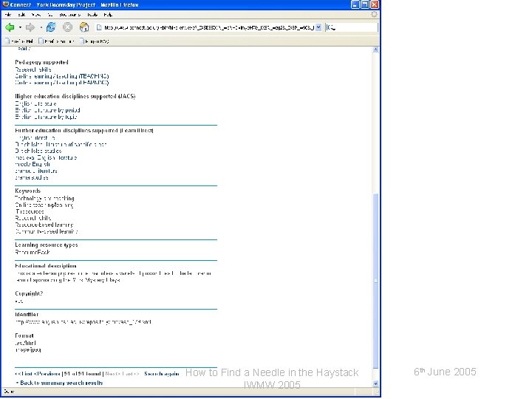Open the File menu

click(x=8, y=15)
